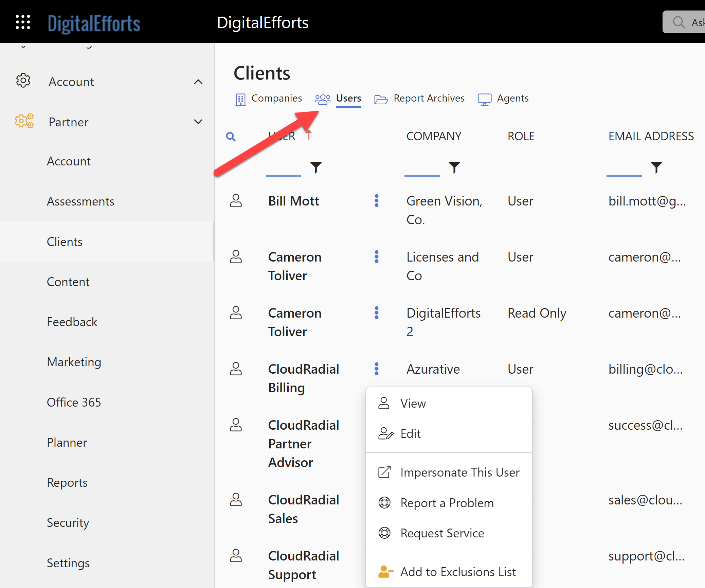
Task: Click the blue table search icon
Action: [x=231, y=137]
